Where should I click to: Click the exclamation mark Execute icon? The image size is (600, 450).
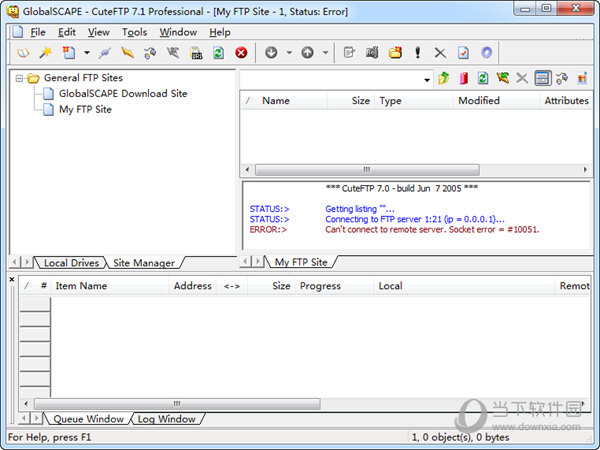[x=417, y=52]
